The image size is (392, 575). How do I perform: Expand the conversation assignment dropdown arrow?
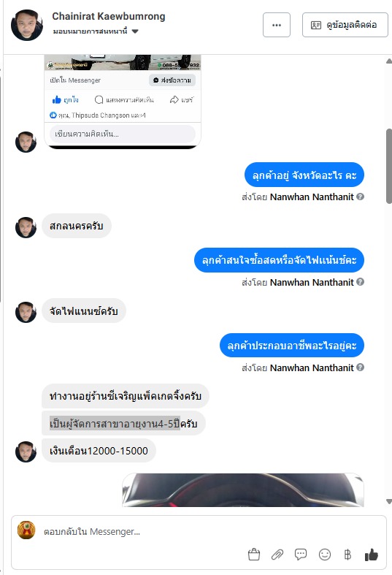point(135,31)
